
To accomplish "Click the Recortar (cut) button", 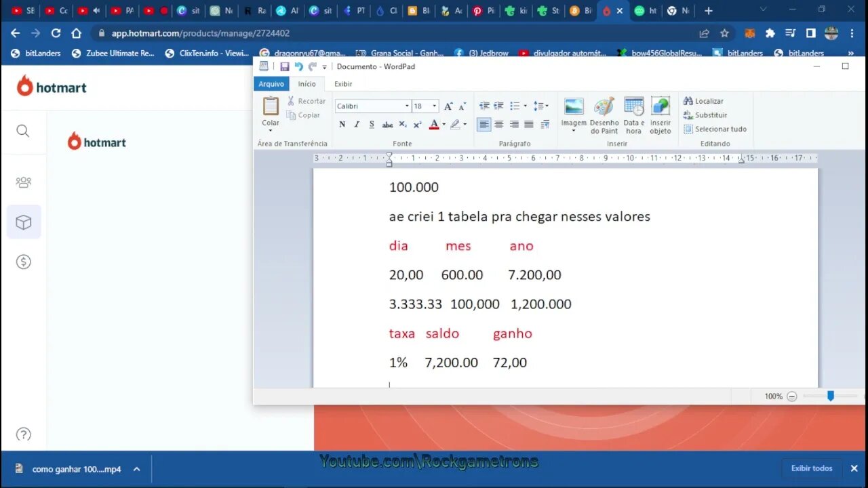I will [306, 101].
